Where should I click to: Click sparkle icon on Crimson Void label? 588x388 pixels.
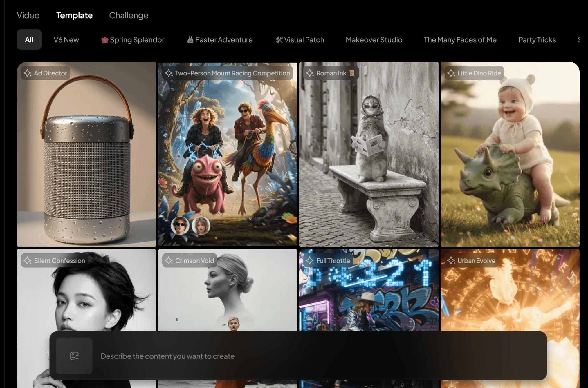coord(169,261)
